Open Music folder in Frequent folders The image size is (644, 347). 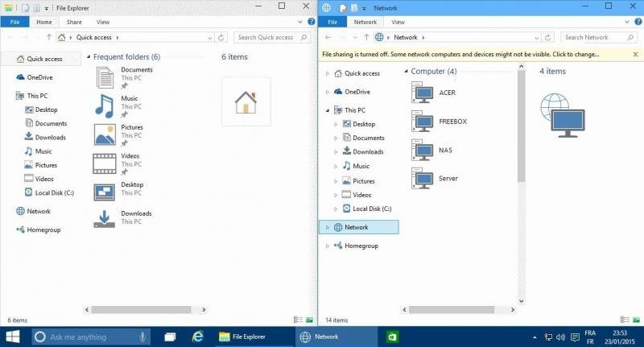pos(118,106)
